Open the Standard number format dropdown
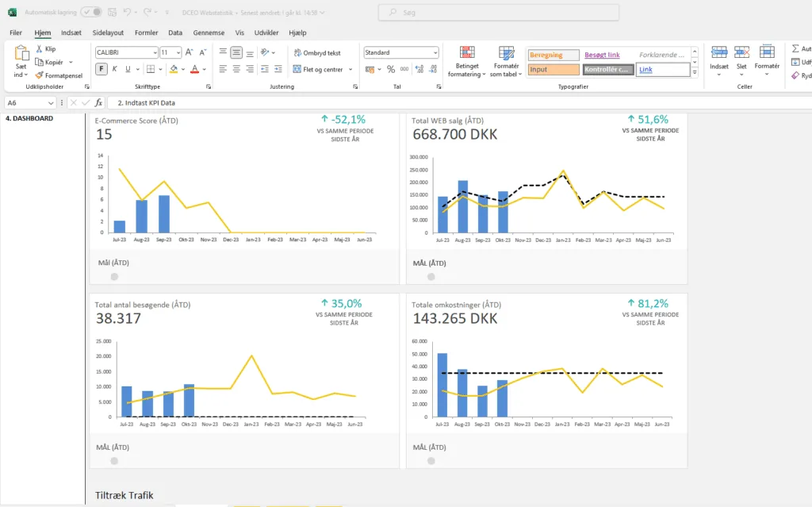 tap(435, 52)
